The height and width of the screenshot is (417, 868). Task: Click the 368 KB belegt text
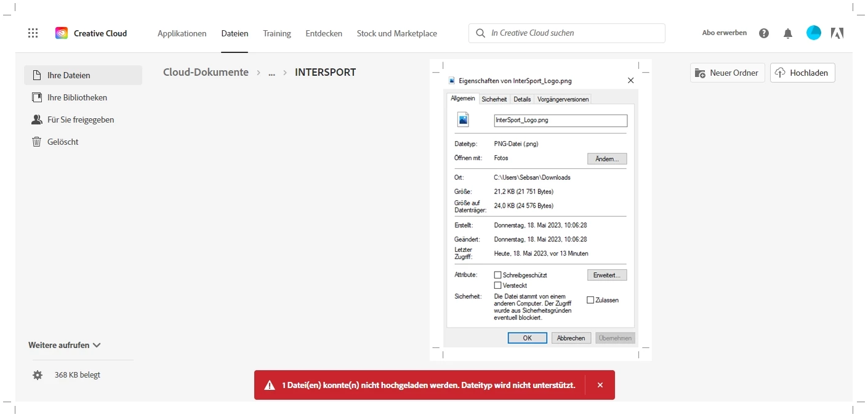tap(78, 375)
